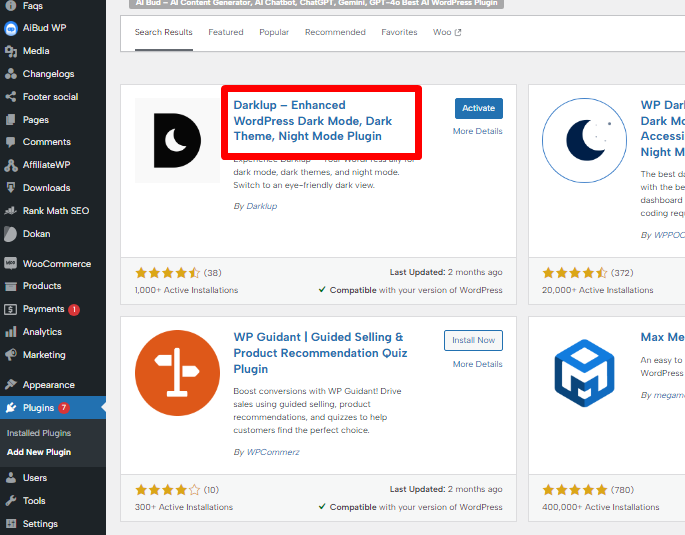Viewport: 685px width, 535px height.
Task: Open the Popular plugins tab
Action: 274,32
